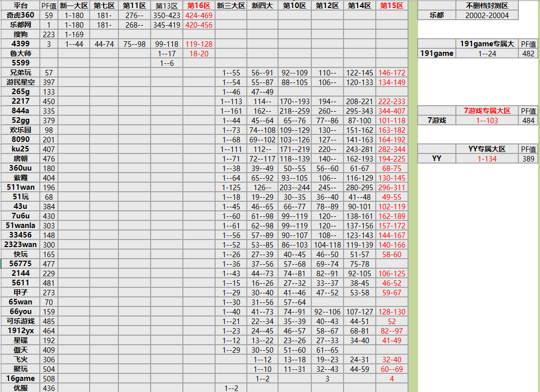
Task: Select the 191game专属大 header cell
Action: pyautogui.click(x=487, y=44)
